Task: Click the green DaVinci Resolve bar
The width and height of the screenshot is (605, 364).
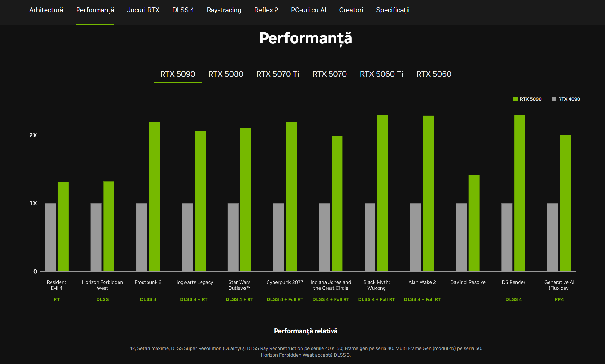Action: coord(474,223)
